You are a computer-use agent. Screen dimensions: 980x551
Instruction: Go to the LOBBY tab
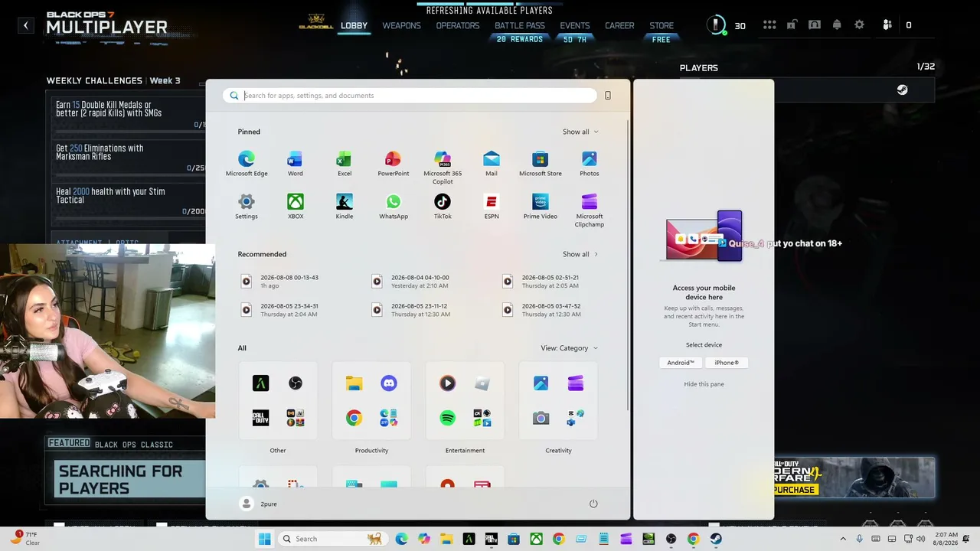tap(354, 25)
